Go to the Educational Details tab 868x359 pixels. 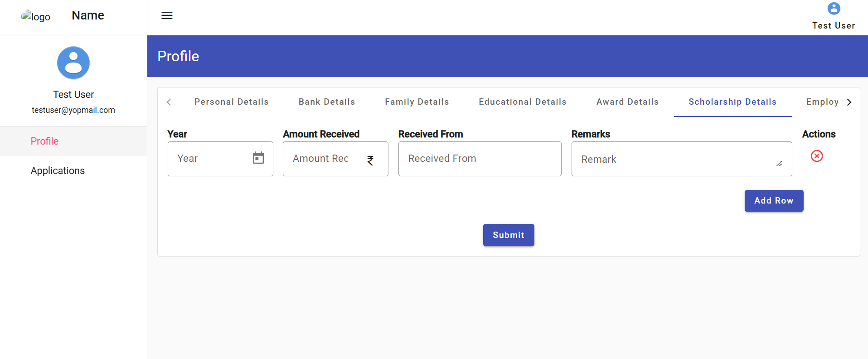(x=522, y=102)
